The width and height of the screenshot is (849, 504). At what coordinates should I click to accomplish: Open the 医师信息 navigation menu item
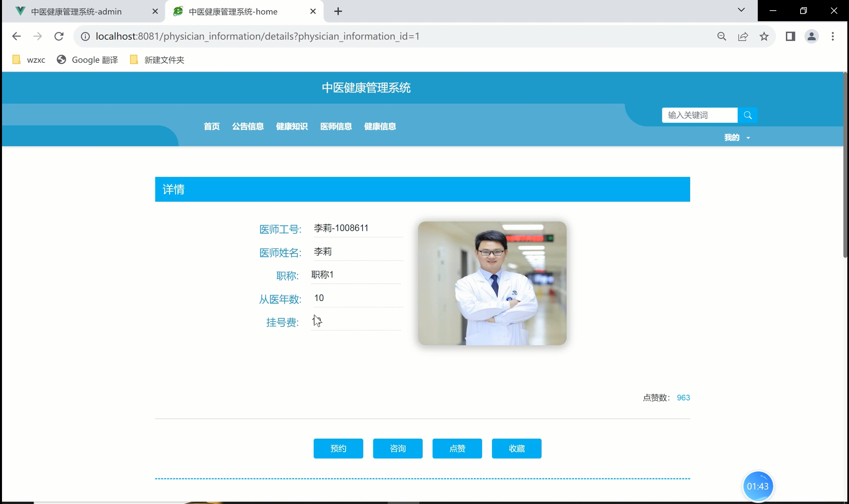[x=335, y=126]
